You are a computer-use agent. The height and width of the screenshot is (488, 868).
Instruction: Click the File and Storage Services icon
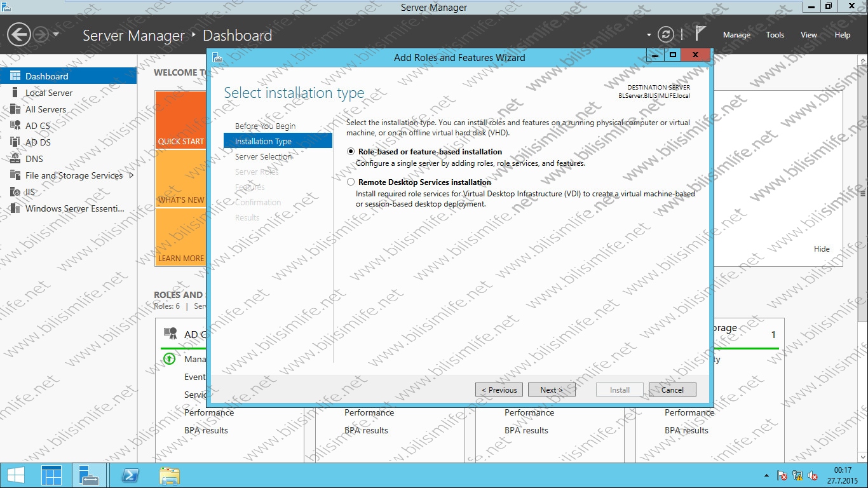15,175
